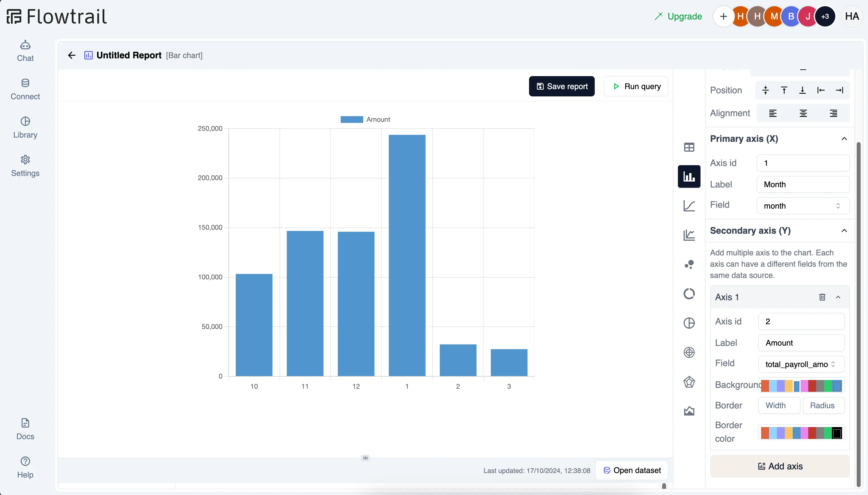Click collaborator avatar M
868x495 pixels.
(x=774, y=16)
